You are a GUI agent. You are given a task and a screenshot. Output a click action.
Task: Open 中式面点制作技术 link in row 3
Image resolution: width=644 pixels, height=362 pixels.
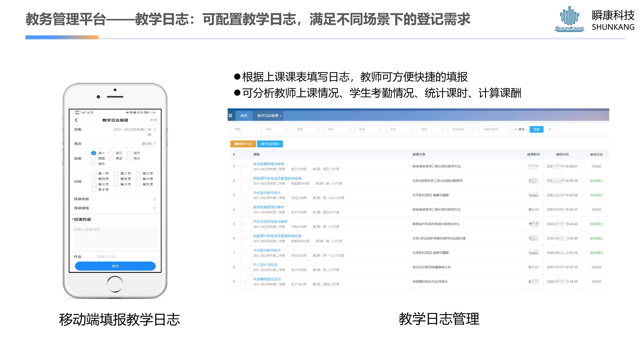point(267,193)
